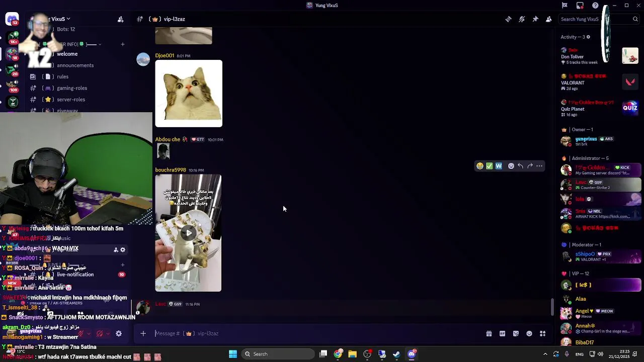Open Steam from the taskbar
This screenshot has height=362, width=644.
point(396,354)
